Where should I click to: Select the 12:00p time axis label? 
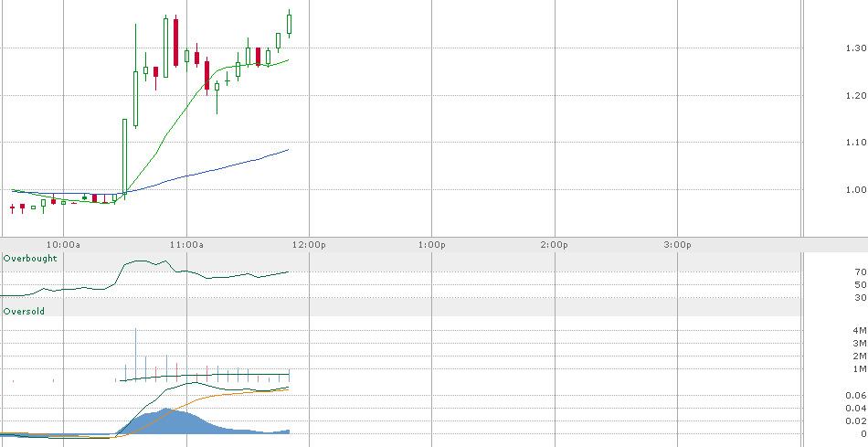tap(309, 245)
